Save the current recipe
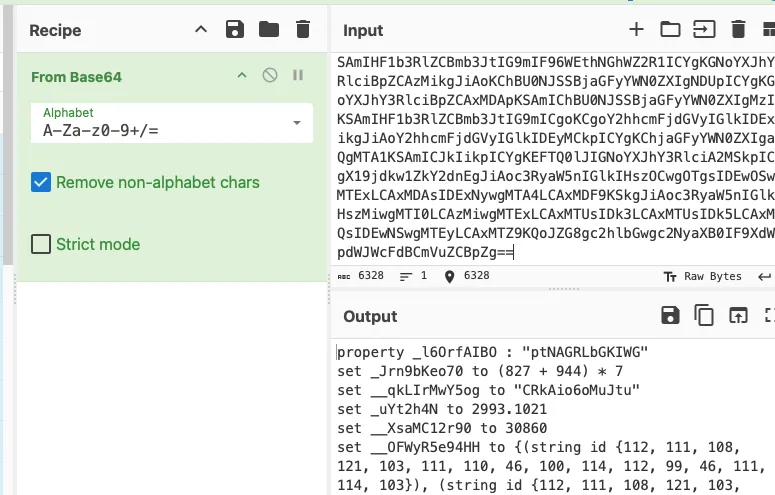 tap(235, 30)
